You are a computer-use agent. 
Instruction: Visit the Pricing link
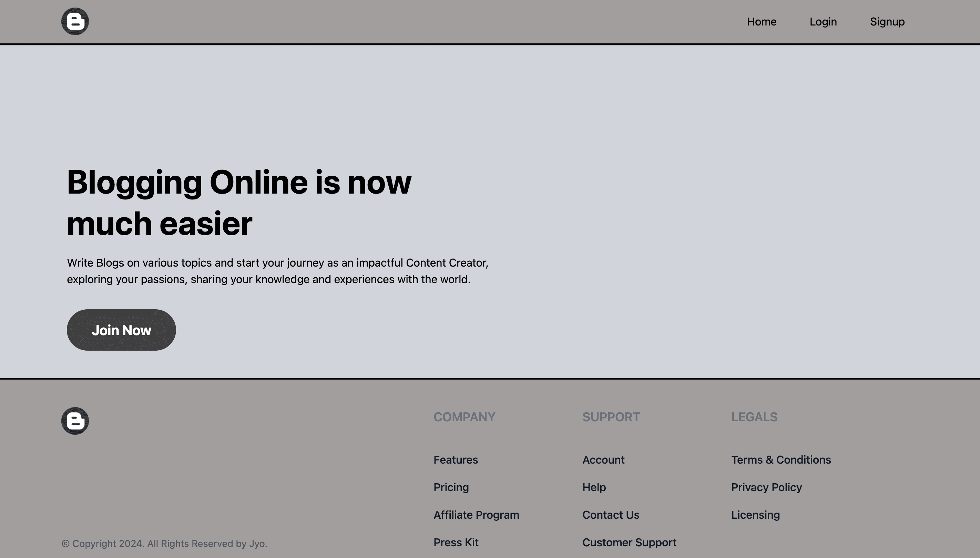pos(451,487)
